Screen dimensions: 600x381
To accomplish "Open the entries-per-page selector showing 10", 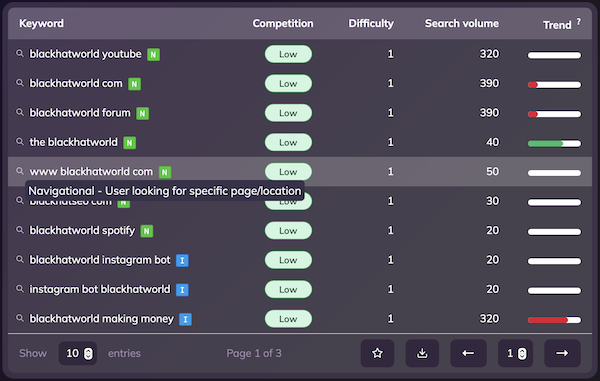I will 78,353.
